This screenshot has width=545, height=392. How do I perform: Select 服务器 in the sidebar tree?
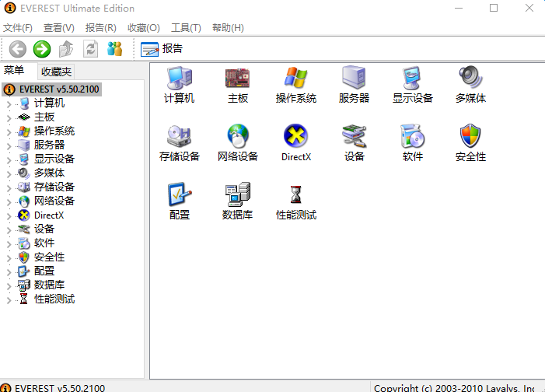point(49,145)
